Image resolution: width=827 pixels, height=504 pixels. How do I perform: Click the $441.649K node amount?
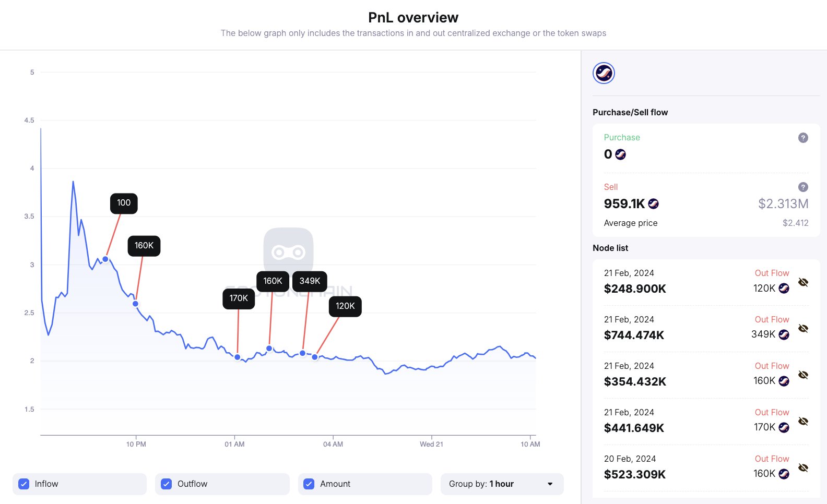634,428
